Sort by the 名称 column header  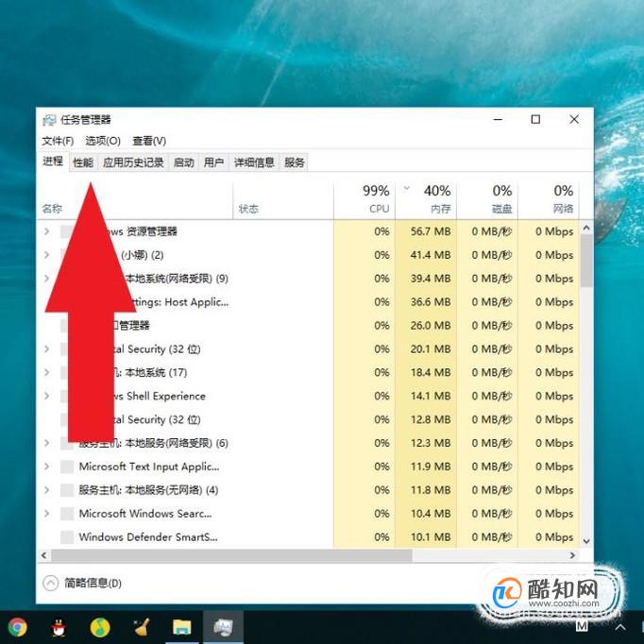[x=136, y=199]
